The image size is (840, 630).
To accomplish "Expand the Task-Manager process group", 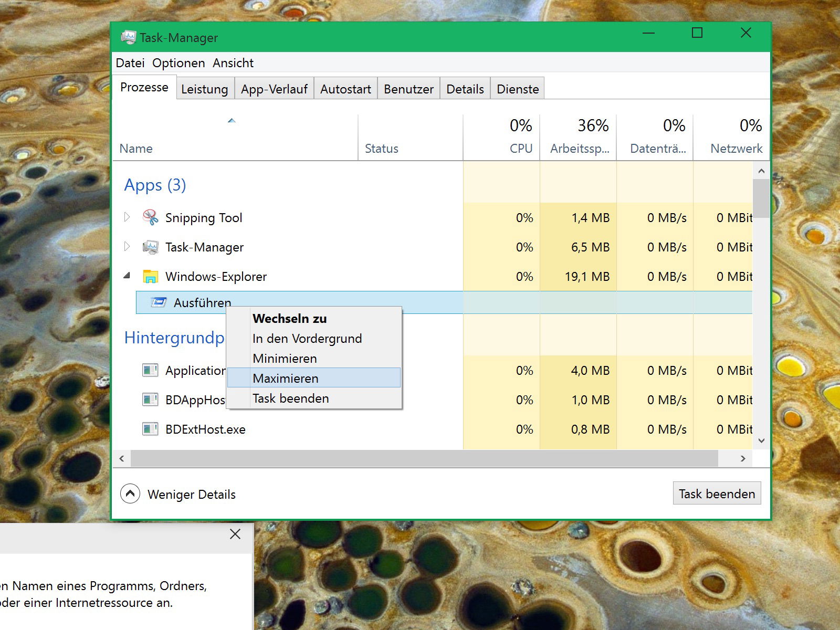I will (127, 246).
